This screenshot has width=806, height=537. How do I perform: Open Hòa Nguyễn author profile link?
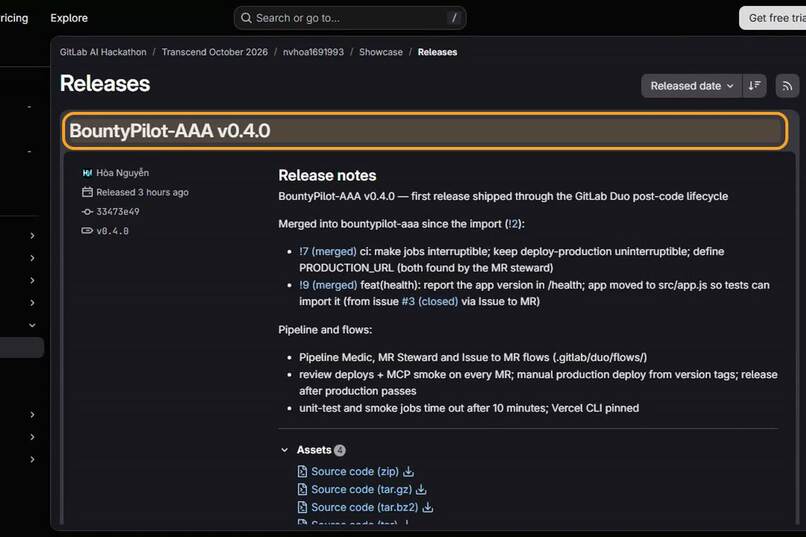122,173
